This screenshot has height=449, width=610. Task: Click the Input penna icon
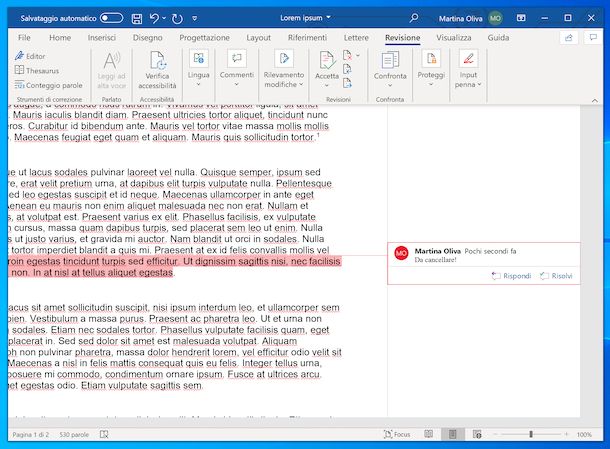coord(468,59)
